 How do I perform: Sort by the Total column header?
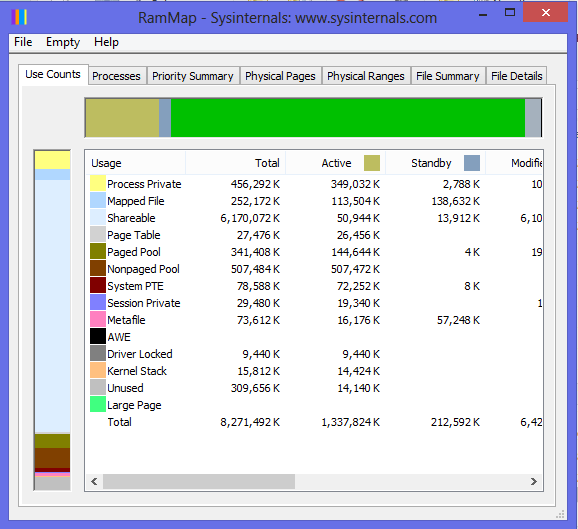[235, 163]
